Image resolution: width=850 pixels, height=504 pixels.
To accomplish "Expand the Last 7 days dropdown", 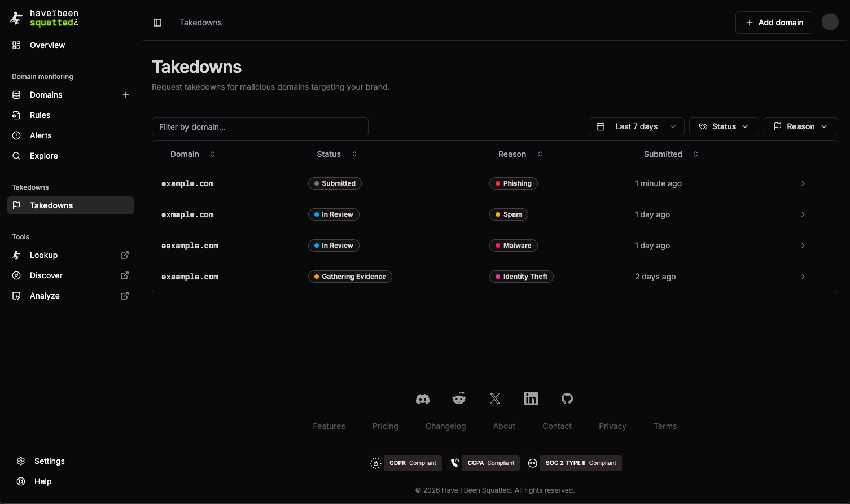I will [x=636, y=126].
